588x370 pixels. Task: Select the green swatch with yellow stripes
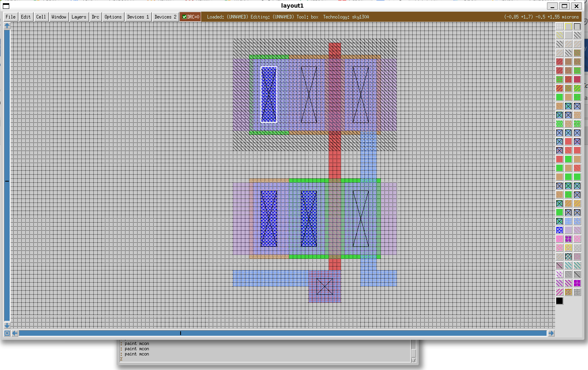577,88
